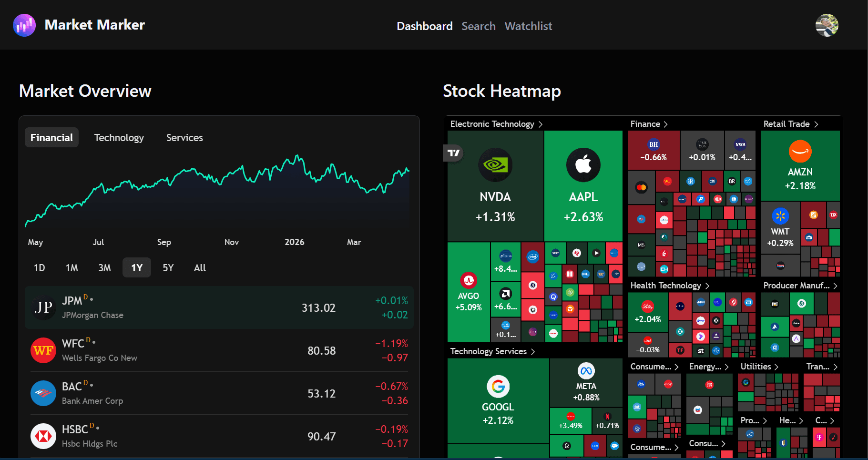The height and width of the screenshot is (460, 868).
Task: Select the Broadcom AVGO logo tile
Action: point(469,280)
